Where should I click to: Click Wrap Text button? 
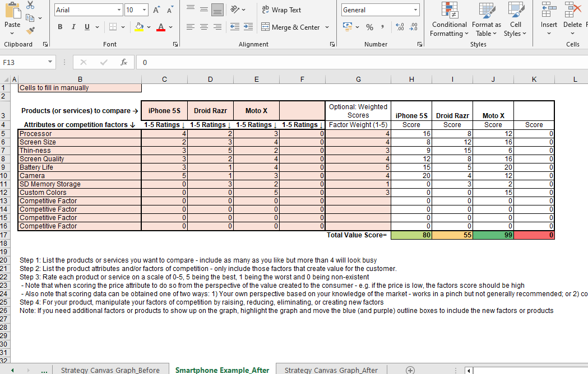281,10
